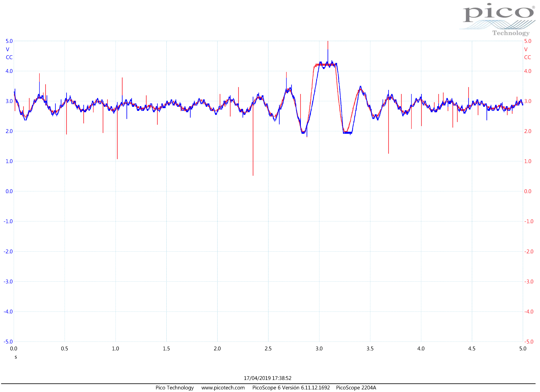This screenshot has height=392, width=540.
Task: Click the blue 0.0 voltage axis label
Action: pyautogui.click(x=9, y=191)
